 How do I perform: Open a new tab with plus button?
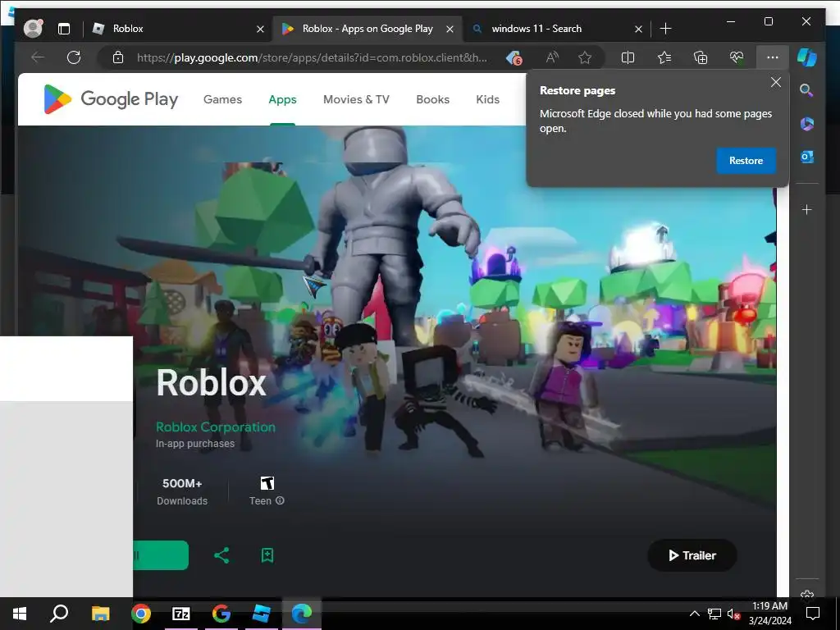(665, 29)
